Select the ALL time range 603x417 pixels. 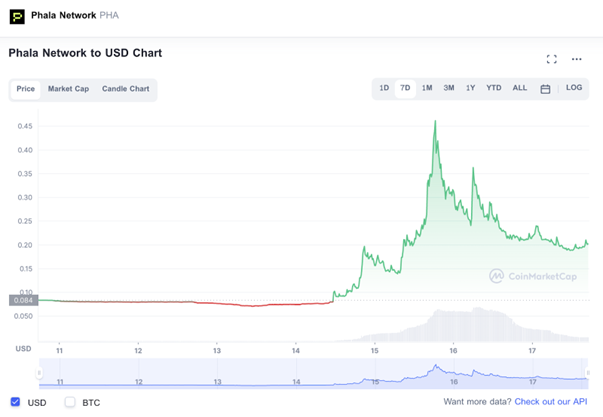pyautogui.click(x=520, y=88)
